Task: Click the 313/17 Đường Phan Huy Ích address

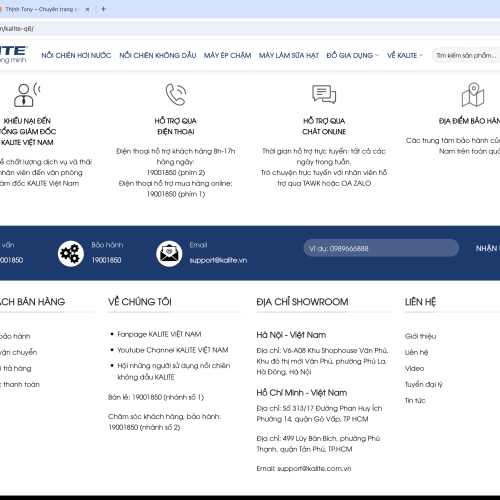Action: 319,413
